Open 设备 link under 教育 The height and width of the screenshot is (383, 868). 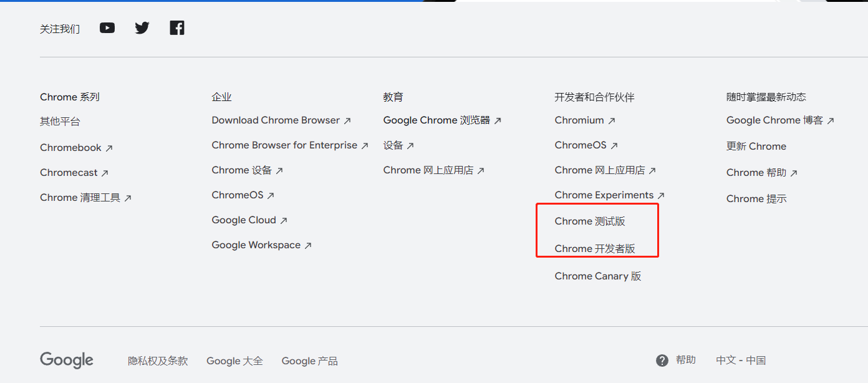[x=393, y=145]
